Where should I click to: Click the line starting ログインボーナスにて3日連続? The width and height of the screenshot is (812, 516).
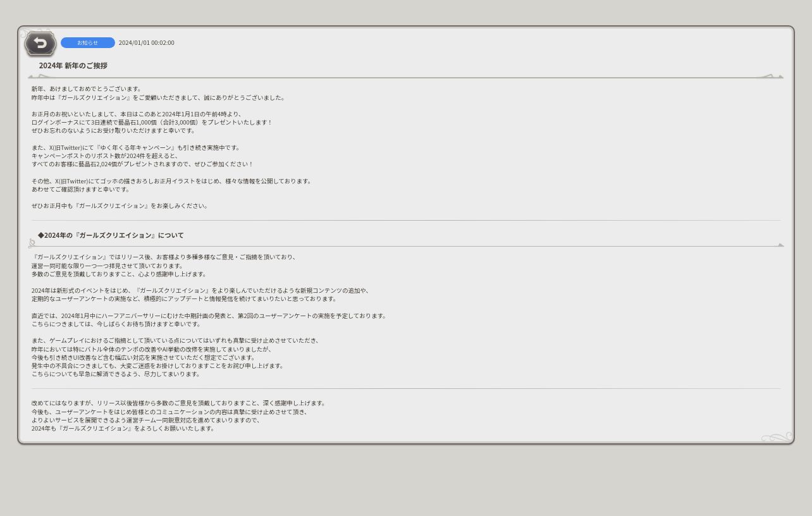(152, 123)
